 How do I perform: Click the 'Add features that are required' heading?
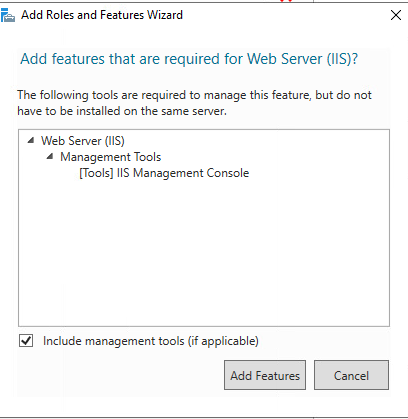pyautogui.click(x=189, y=59)
